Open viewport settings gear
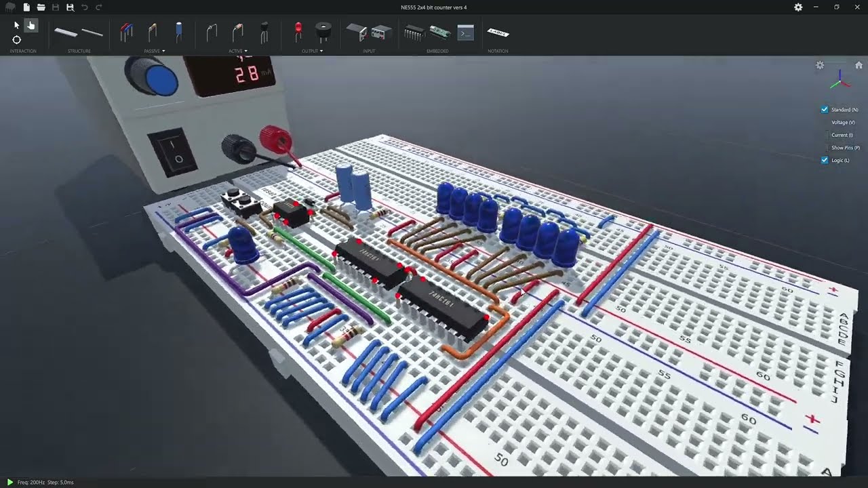 point(820,65)
